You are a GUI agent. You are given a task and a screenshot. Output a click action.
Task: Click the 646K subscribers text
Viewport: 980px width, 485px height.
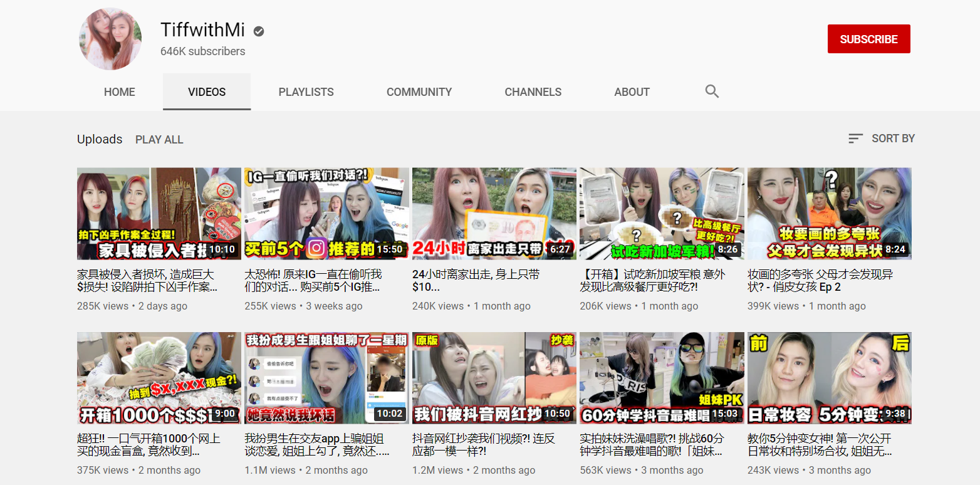point(202,51)
